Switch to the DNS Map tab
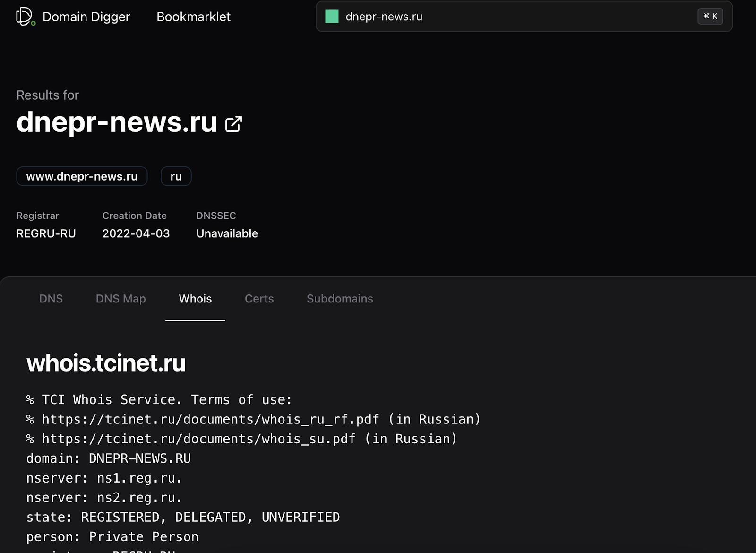This screenshot has height=553, width=756. click(x=121, y=299)
